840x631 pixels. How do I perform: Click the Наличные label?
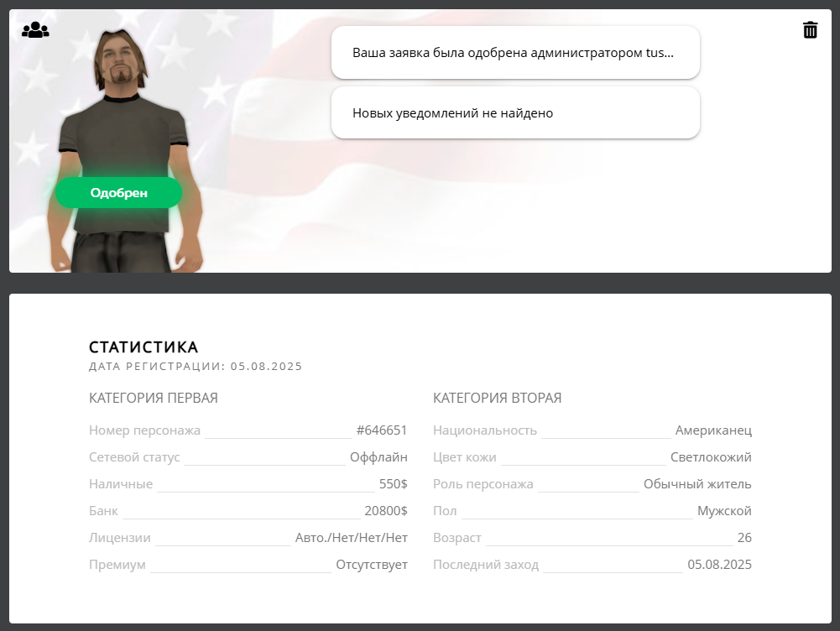click(x=121, y=483)
